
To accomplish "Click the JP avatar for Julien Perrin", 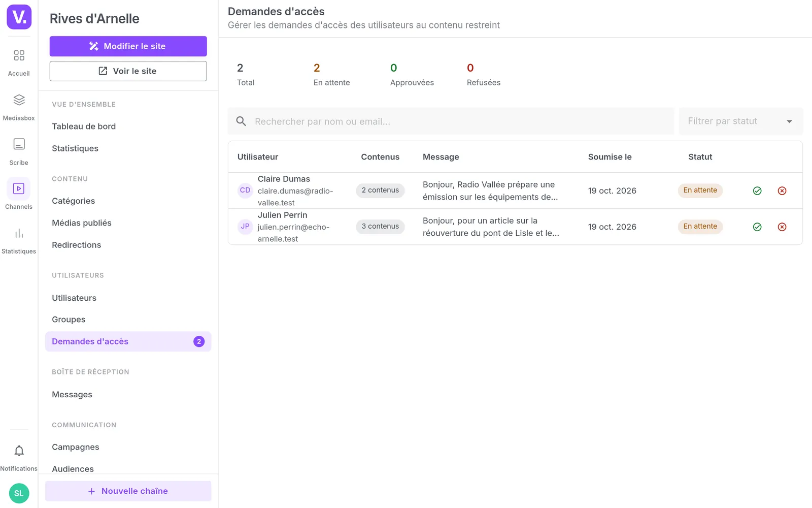I will coord(245,227).
